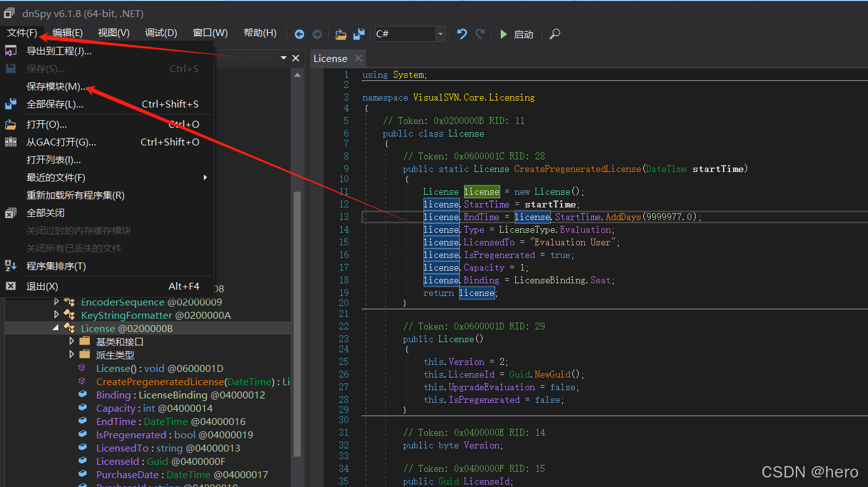The image size is (868, 487).
Task: Click the EndTime field icon
Action: click(x=82, y=422)
